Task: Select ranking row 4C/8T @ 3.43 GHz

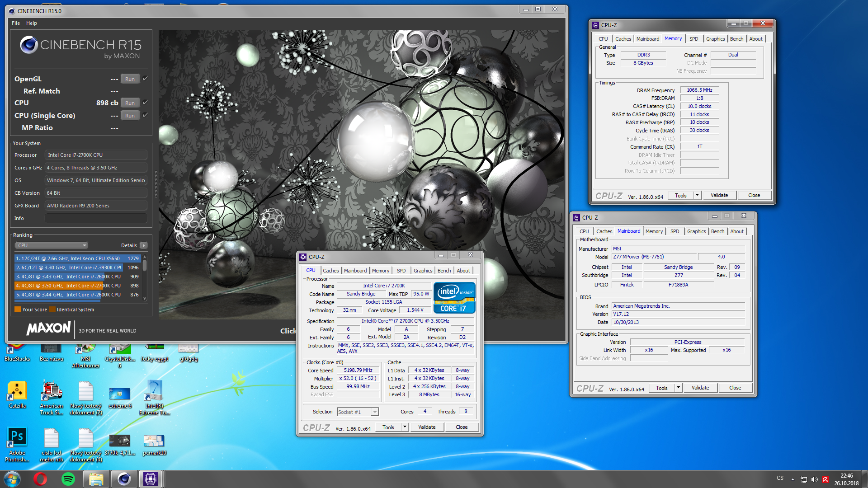Action: click(x=78, y=277)
